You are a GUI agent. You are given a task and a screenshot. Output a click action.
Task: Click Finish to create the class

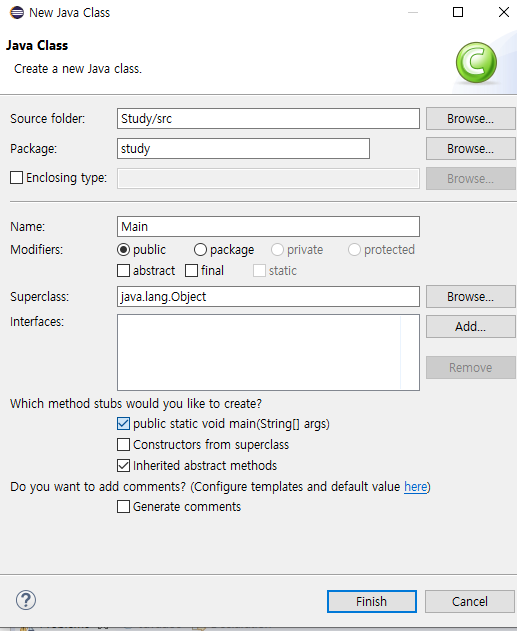click(371, 601)
